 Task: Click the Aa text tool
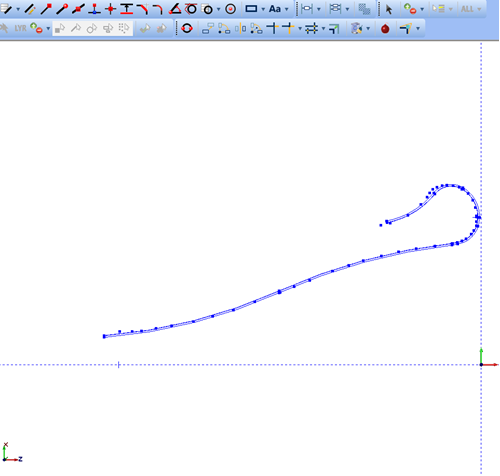[x=275, y=9]
